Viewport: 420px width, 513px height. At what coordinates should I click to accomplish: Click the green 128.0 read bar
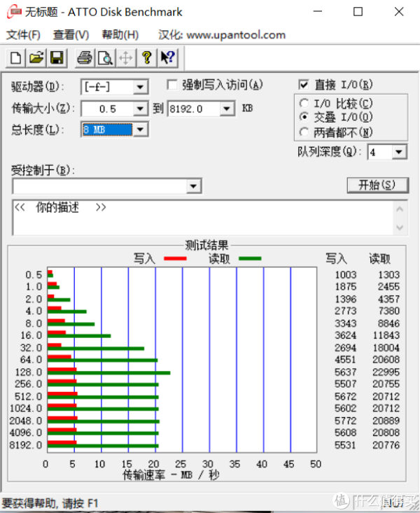pyautogui.click(x=109, y=373)
